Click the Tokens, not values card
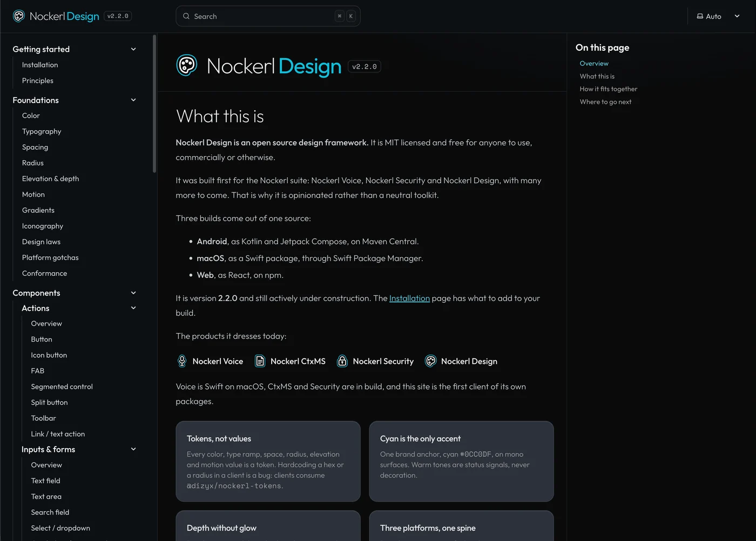The height and width of the screenshot is (541, 756). (x=268, y=462)
